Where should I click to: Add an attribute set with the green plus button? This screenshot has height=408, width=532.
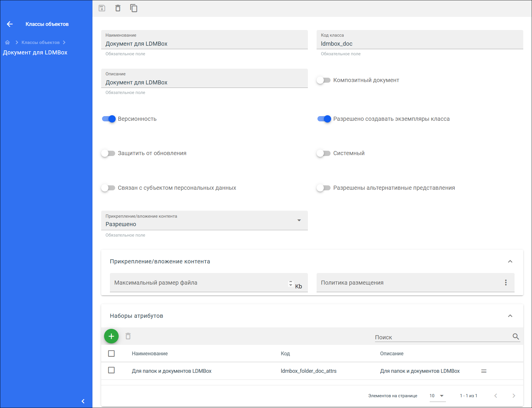tap(111, 336)
